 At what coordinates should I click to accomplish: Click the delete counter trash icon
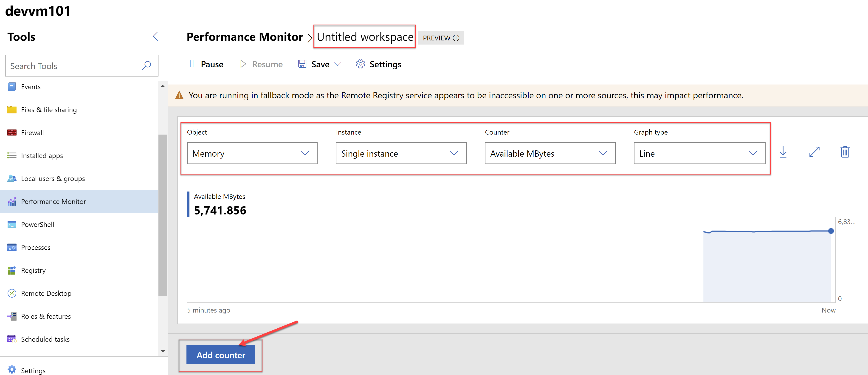pyautogui.click(x=845, y=152)
